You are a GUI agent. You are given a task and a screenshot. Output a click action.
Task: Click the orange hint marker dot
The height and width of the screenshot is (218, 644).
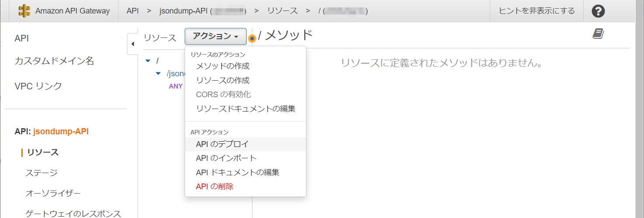tap(251, 38)
